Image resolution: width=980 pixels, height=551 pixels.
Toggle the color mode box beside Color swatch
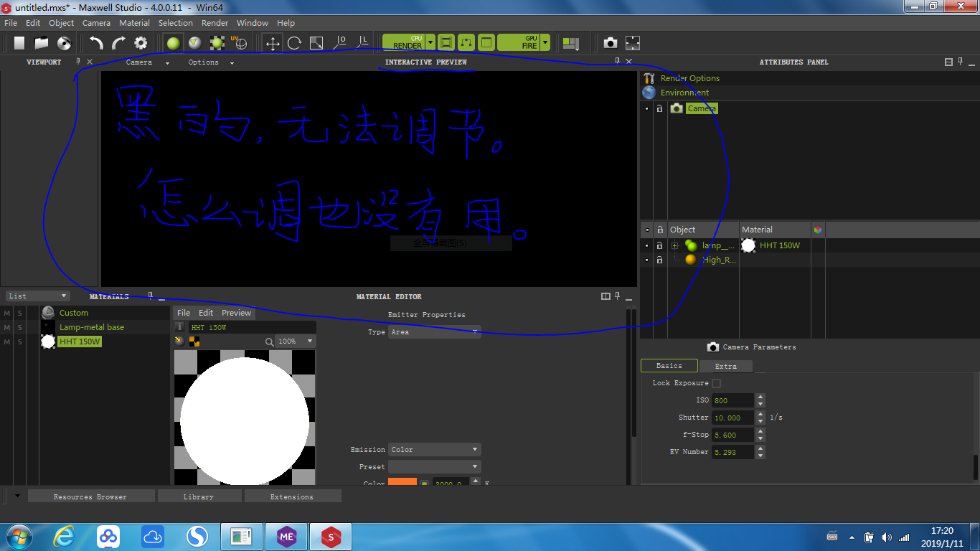(424, 484)
